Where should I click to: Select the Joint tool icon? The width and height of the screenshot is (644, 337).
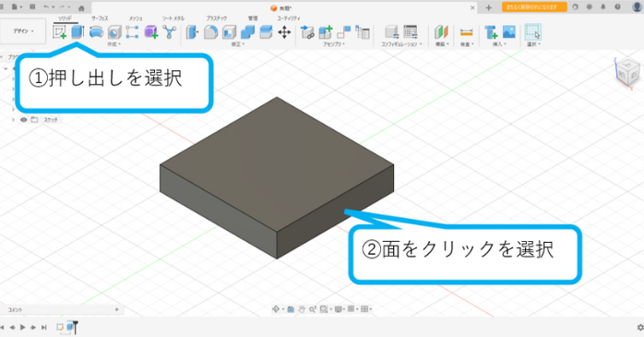pos(344,32)
